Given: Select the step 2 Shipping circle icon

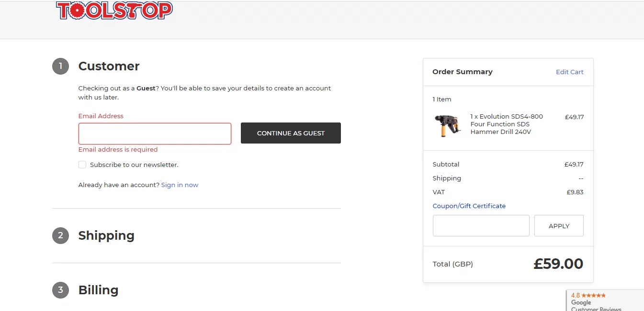Looking at the screenshot, I should click(x=60, y=235).
